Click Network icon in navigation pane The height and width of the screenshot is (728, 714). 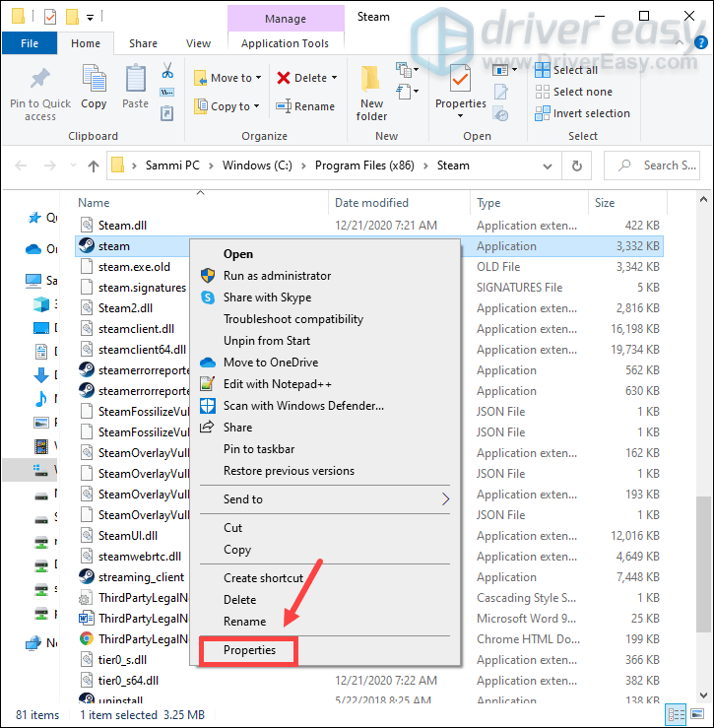pyautogui.click(x=33, y=642)
